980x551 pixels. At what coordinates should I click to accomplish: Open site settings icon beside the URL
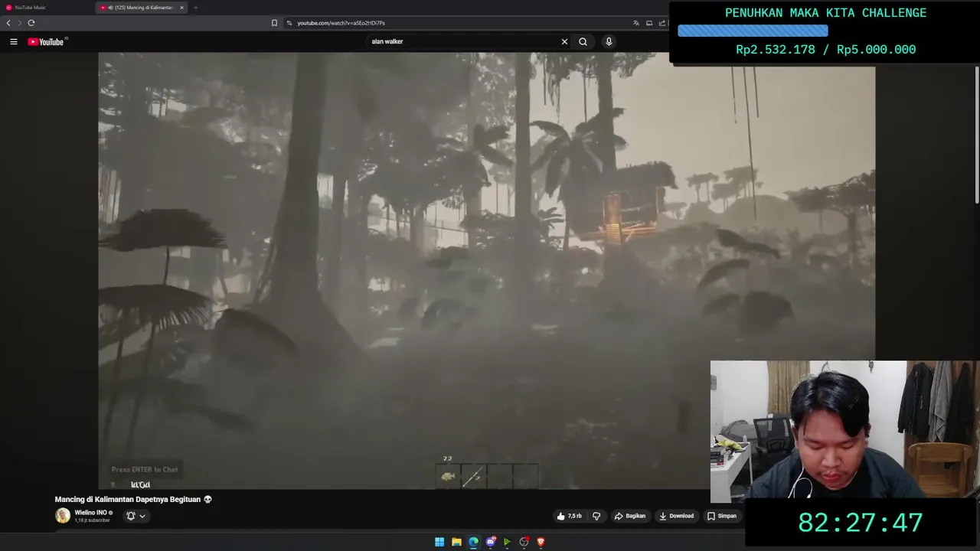(x=289, y=23)
